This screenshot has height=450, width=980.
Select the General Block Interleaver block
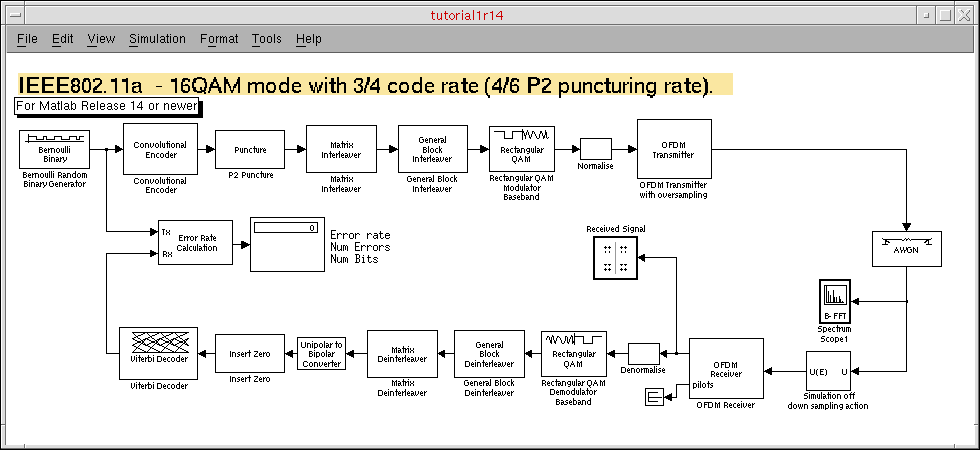tap(432, 149)
